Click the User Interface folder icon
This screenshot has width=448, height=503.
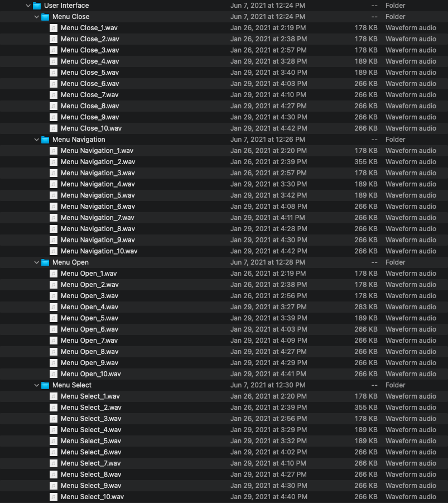[x=37, y=6]
